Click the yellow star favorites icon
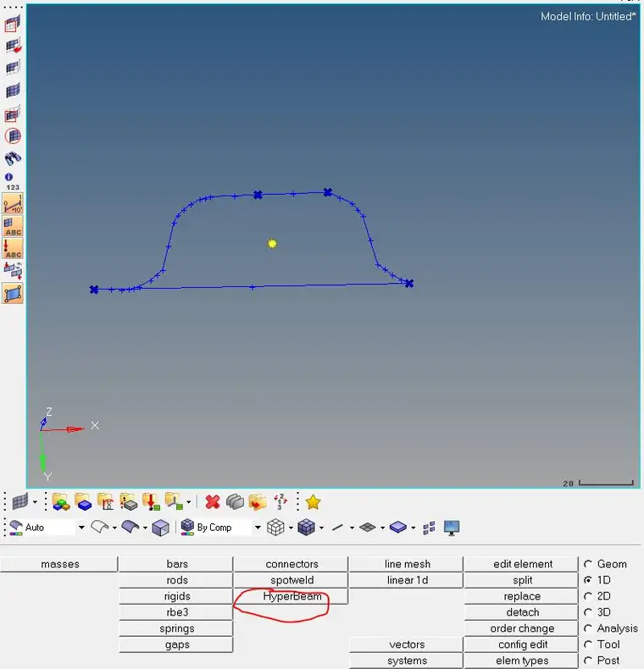 [313, 502]
